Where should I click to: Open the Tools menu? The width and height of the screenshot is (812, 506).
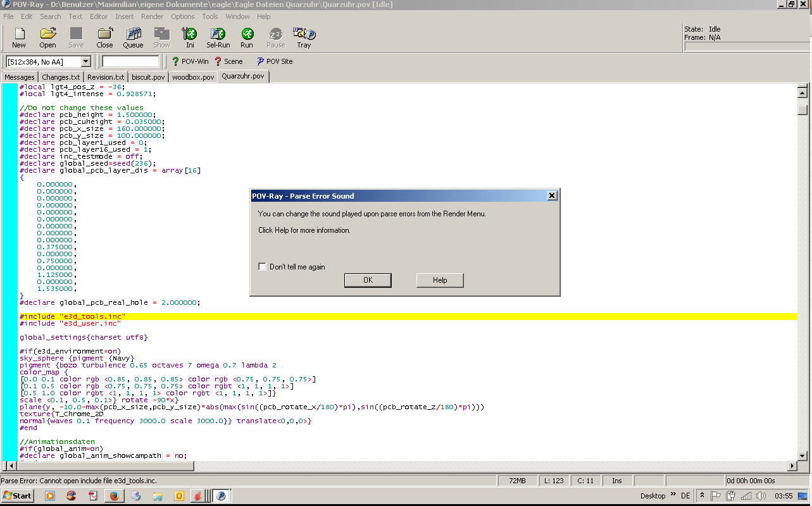[210, 16]
